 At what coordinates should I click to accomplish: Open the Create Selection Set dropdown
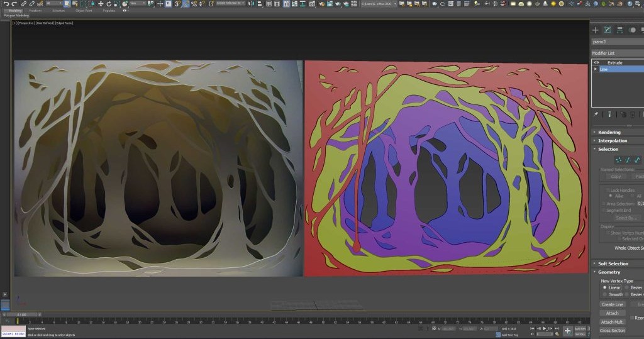point(230,4)
